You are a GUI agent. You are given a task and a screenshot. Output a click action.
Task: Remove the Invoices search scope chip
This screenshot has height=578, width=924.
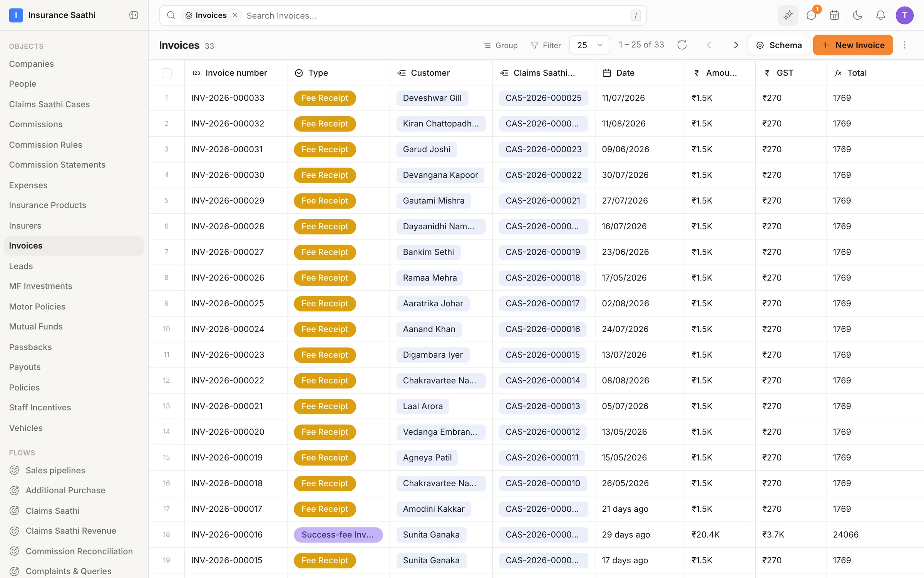coord(235,15)
